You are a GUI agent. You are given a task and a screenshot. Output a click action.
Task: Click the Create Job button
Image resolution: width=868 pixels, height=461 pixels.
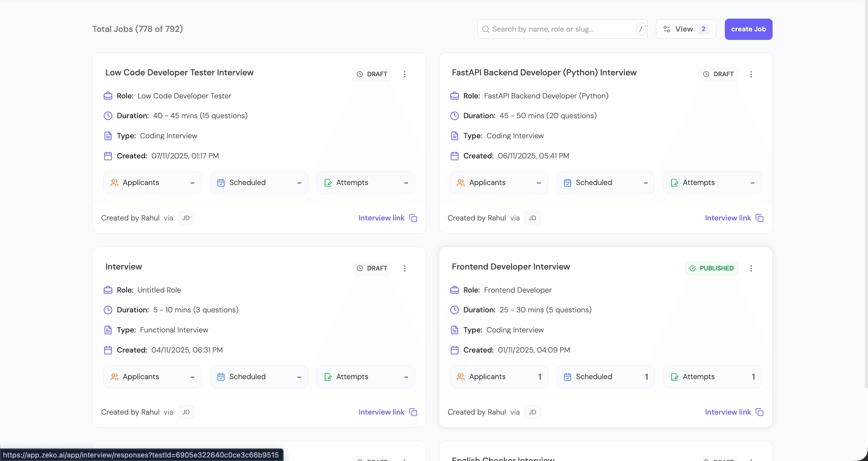[x=748, y=29]
